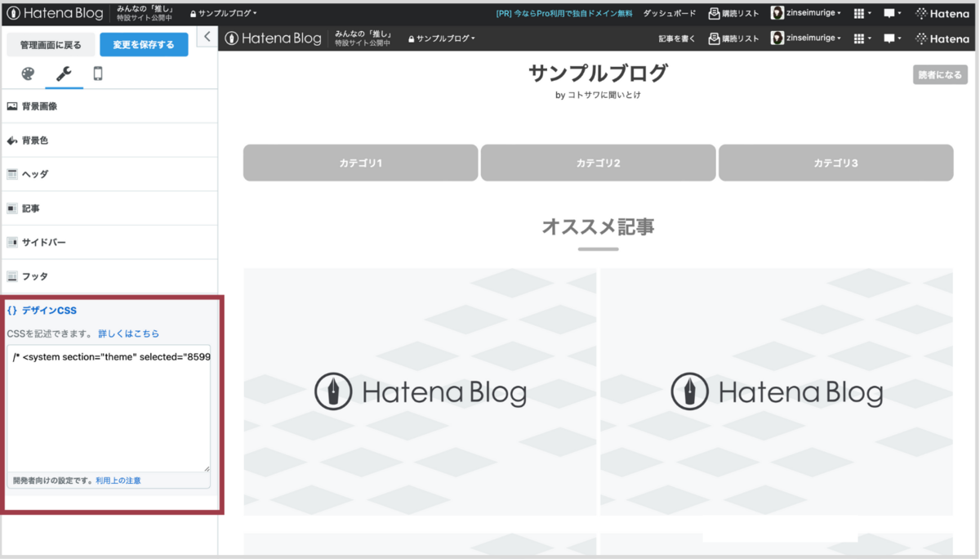Click the Hatena Blog logo in top bar
This screenshot has height=559, width=980.
pyautogui.click(x=55, y=13)
